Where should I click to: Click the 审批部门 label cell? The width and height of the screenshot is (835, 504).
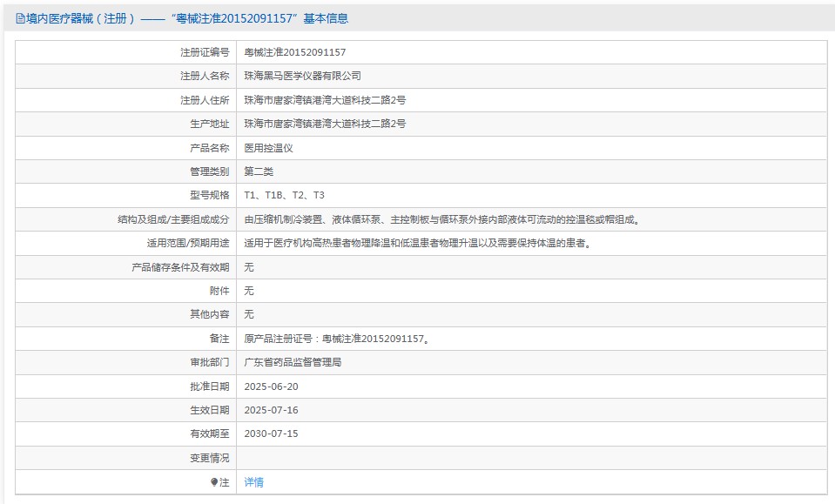point(126,362)
